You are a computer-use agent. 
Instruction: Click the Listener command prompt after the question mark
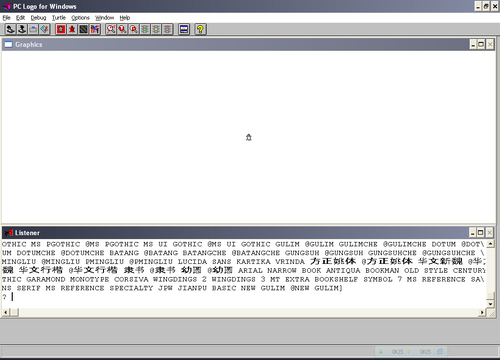(x=13, y=297)
